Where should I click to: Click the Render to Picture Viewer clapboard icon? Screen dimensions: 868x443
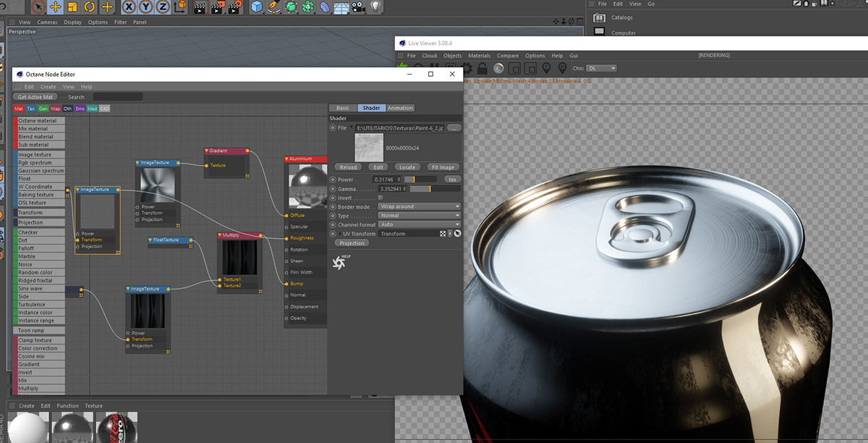click(217, 8)
